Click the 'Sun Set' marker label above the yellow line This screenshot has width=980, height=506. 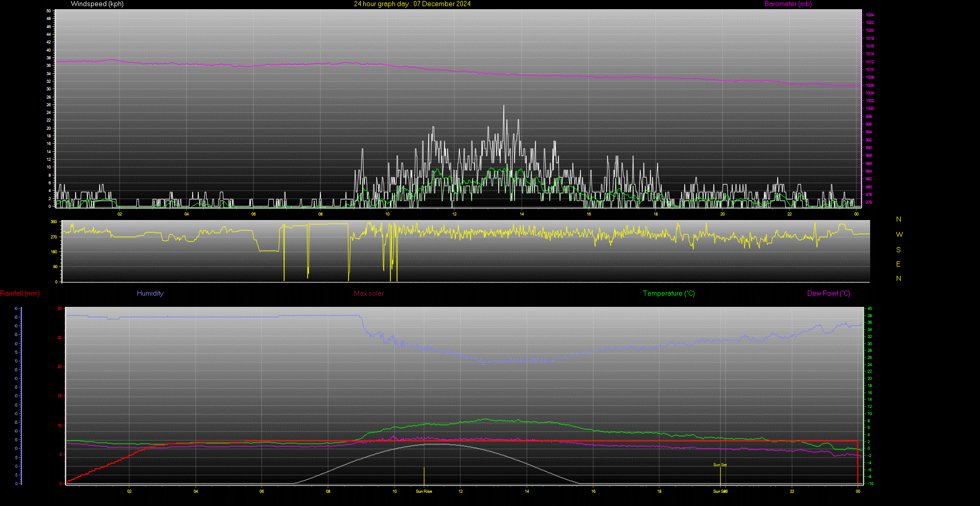point(720,465)
